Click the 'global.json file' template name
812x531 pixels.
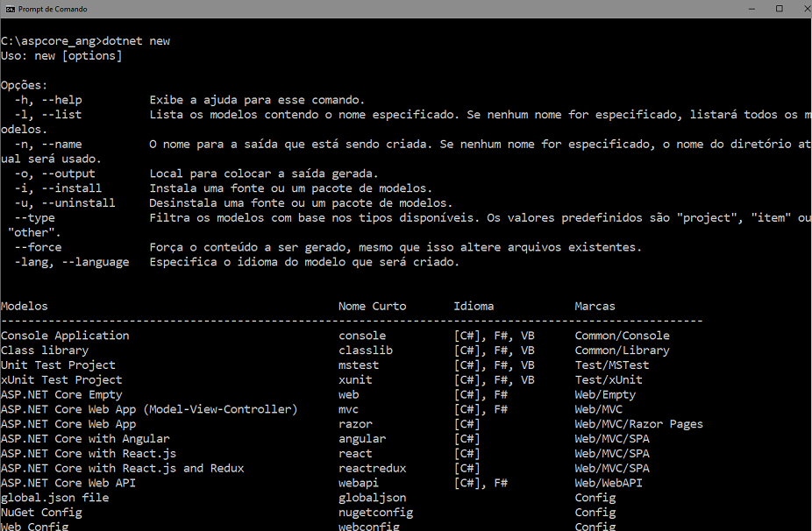pos(55,498)
